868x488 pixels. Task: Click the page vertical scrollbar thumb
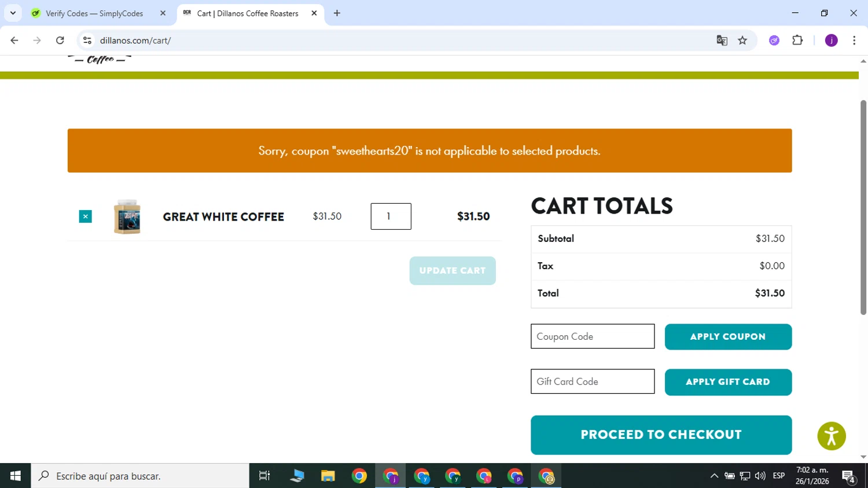863,207
